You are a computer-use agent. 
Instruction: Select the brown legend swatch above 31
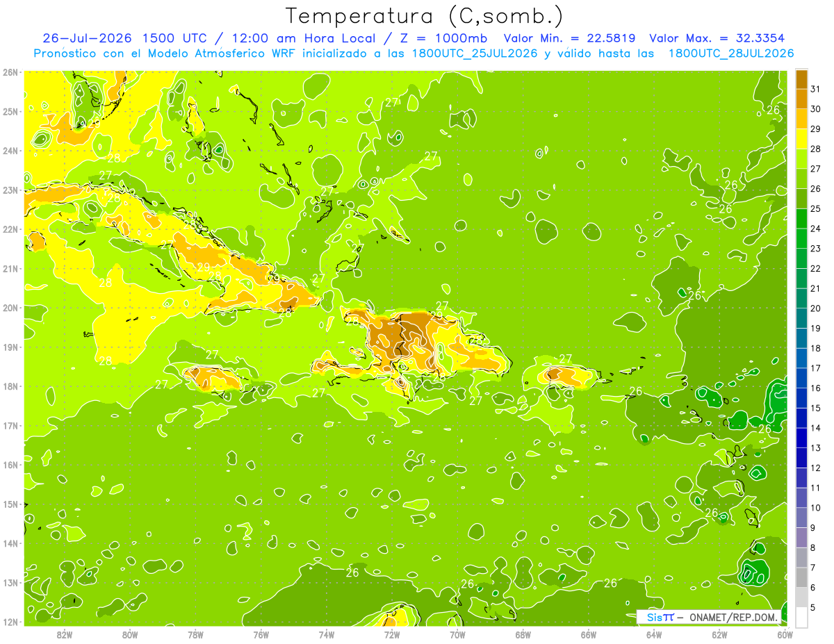pos(801,79)
